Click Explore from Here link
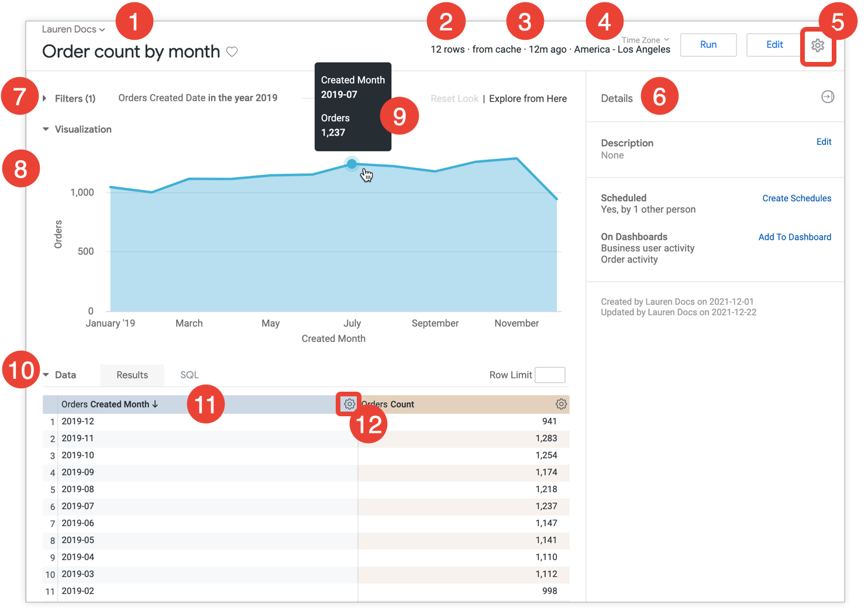The height and width of the screenshot is (608, 868). pyautogui.click(x=528, y=99)
